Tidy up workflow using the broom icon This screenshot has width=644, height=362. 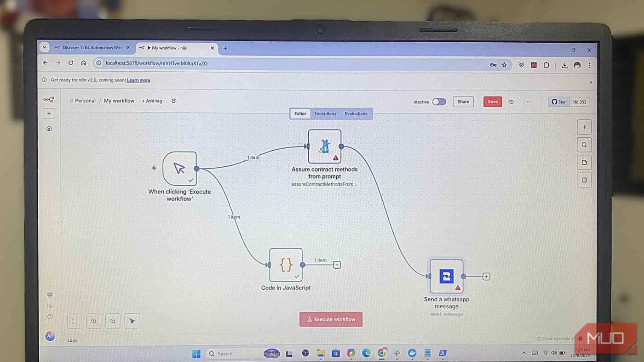pyautogui.click(x=132, y=321)
